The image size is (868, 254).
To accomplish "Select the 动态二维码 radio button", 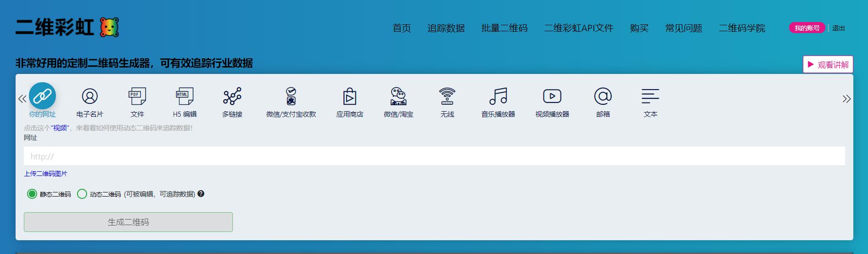I will tap(82, 194).
